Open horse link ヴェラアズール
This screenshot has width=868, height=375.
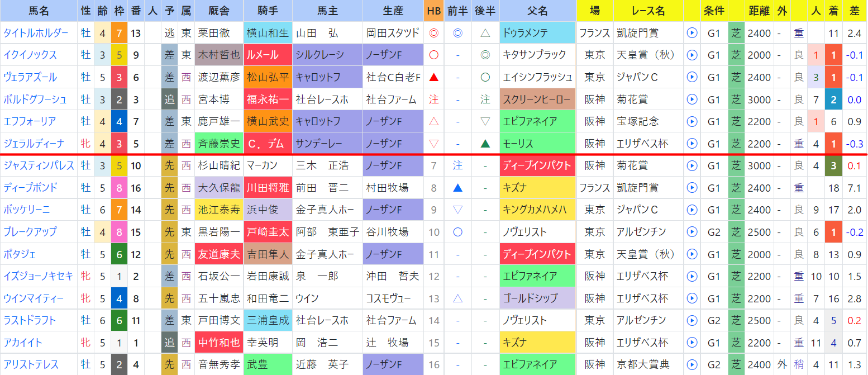[30, 77]
